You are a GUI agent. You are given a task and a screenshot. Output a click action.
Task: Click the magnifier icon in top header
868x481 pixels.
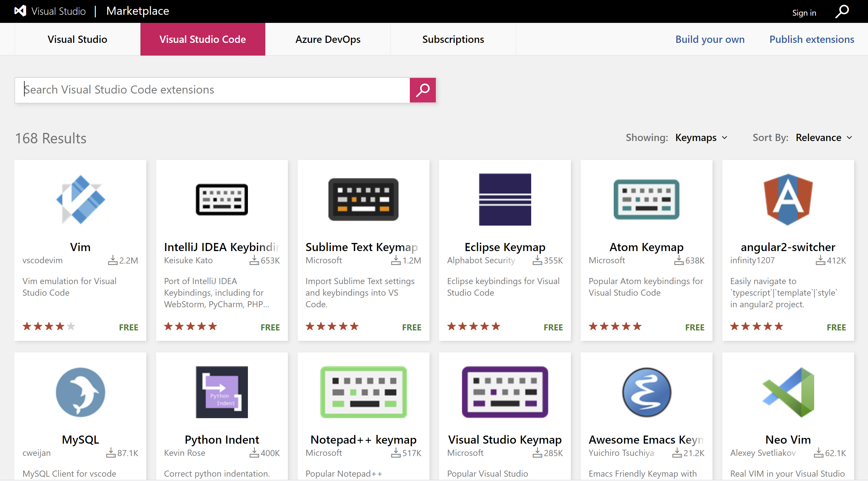pos(842,12)
